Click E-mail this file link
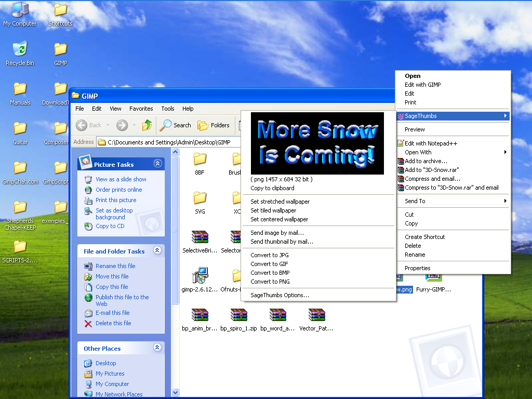 [x=113, y=313]
